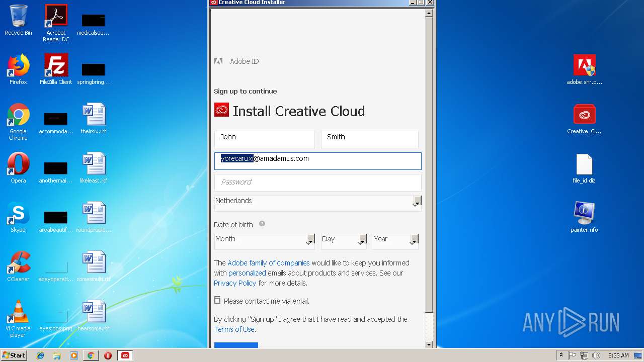Select hearsome.rtf document icon
This screenshot has height=362, width=644.
click(94, 316)
